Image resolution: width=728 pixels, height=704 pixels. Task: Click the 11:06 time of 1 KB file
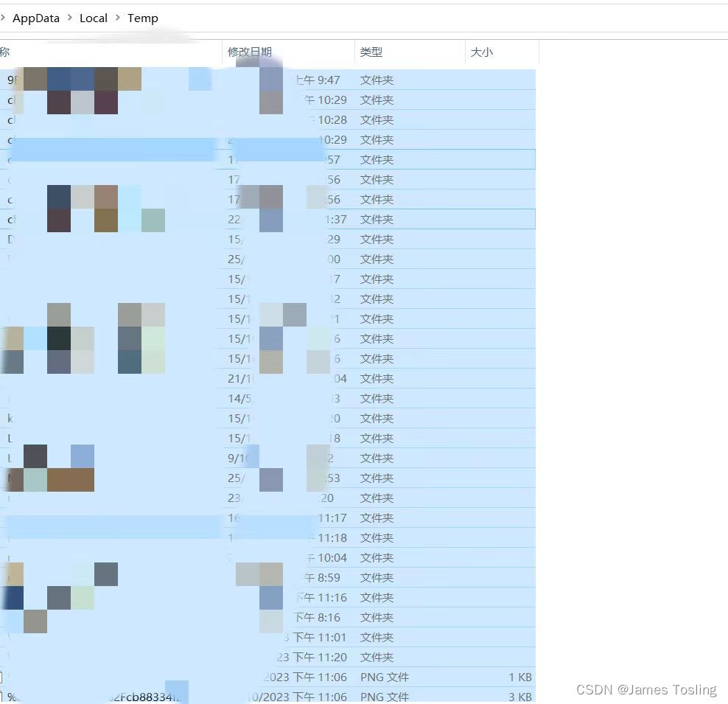[332, 677]
